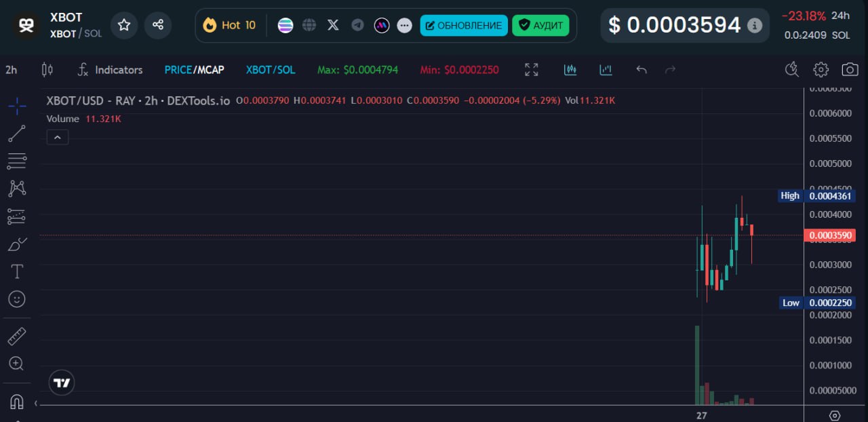Click the 27 date label on time axis
The width and height of the screenshot is (868, 422).
[701, 415]
